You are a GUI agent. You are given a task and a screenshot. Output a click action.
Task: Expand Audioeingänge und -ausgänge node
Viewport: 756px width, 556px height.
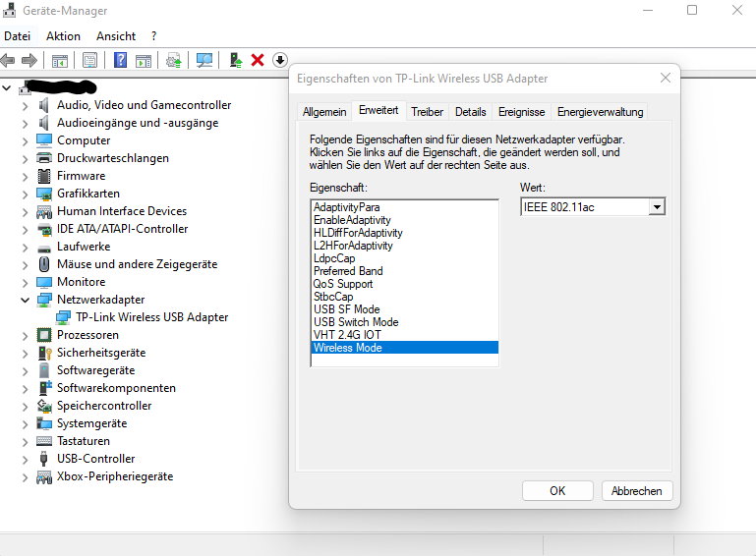[26, 124]
